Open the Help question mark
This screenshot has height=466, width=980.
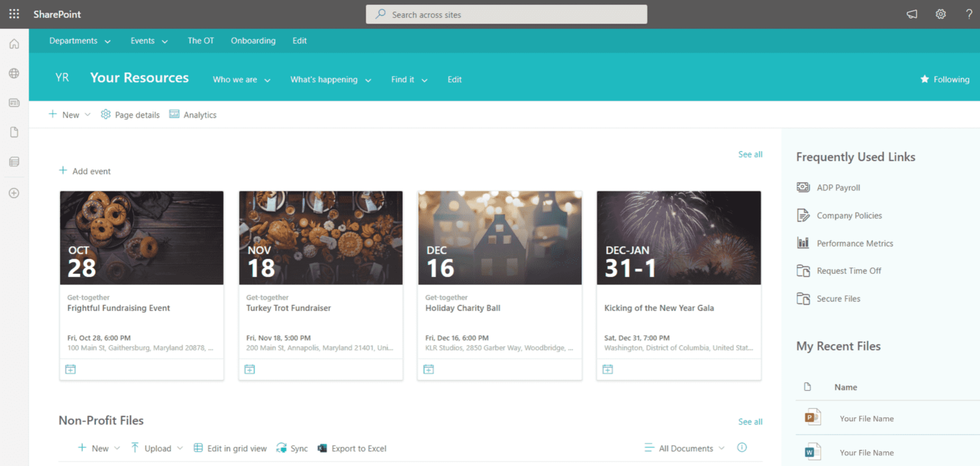click(x=969, y=14)
